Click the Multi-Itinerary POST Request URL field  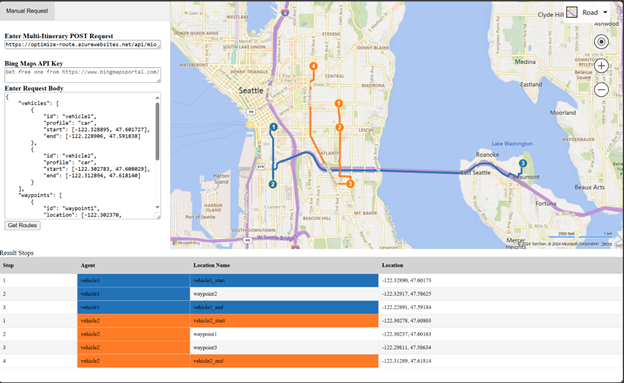click(83, 45)
